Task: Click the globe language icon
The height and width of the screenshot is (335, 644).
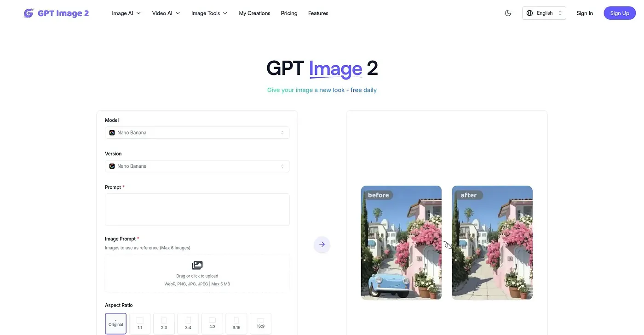Action: point(529,13)
